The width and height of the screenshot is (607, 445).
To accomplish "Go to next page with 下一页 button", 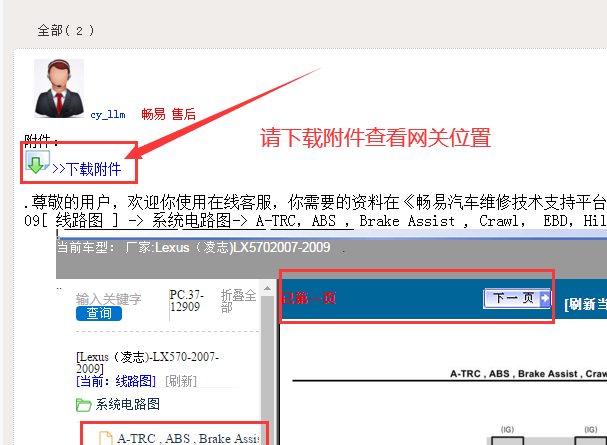I will tap(517, 298).
